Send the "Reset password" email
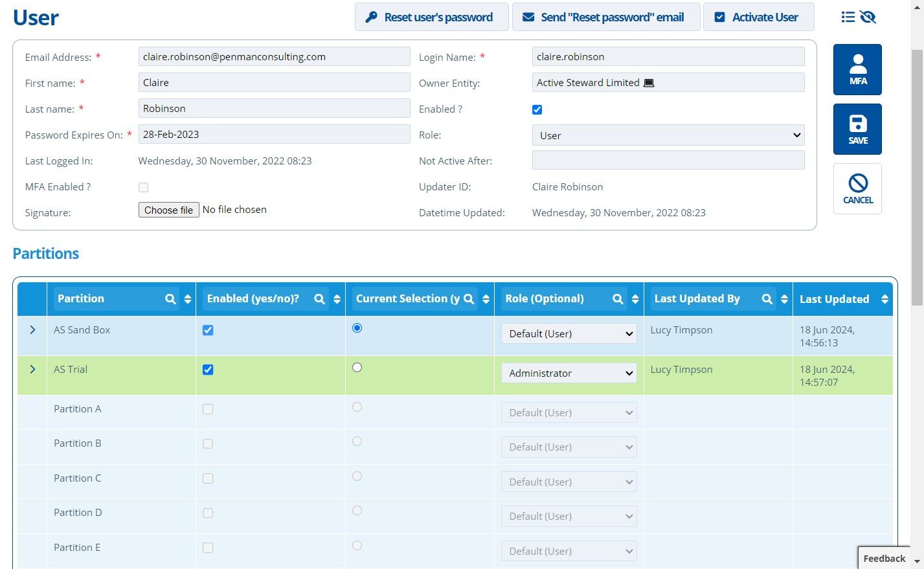924x569 pixels. (606, 17)
